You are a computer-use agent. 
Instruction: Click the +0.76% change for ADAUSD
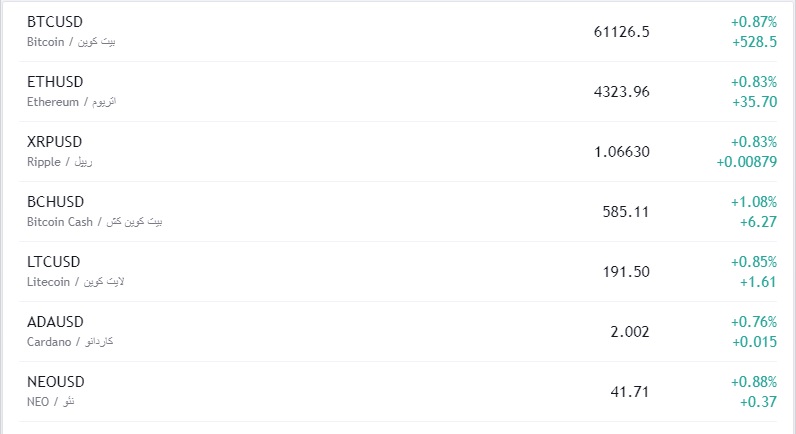(x=753, y=321)
